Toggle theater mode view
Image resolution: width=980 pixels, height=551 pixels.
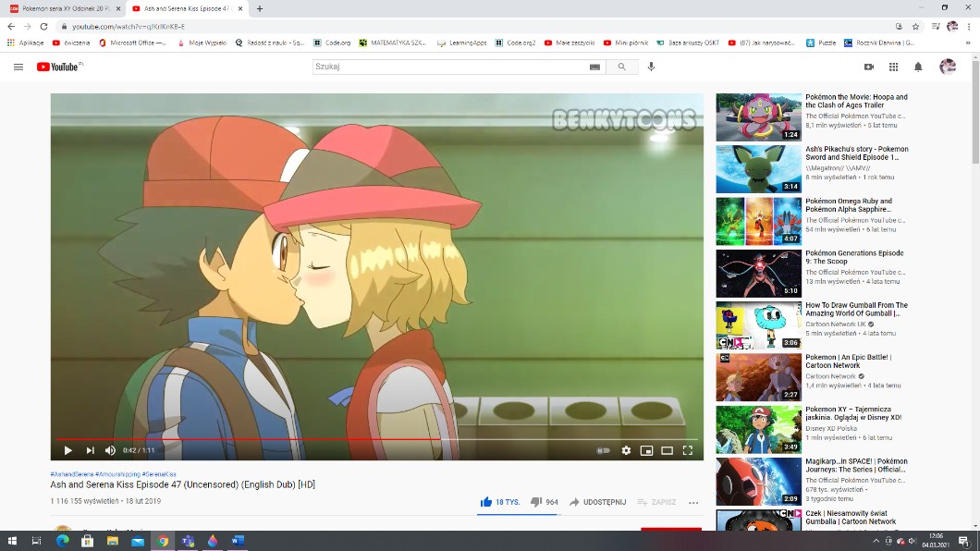(667, 450)
